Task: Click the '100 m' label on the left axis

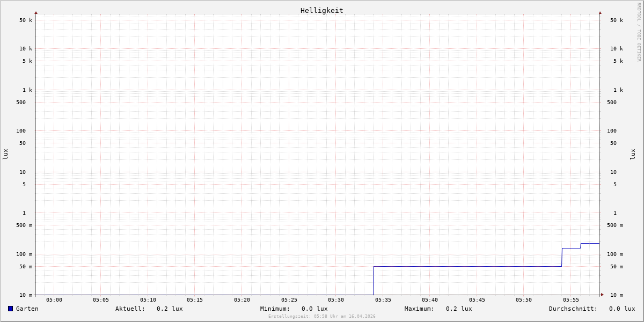Action: 24,254
